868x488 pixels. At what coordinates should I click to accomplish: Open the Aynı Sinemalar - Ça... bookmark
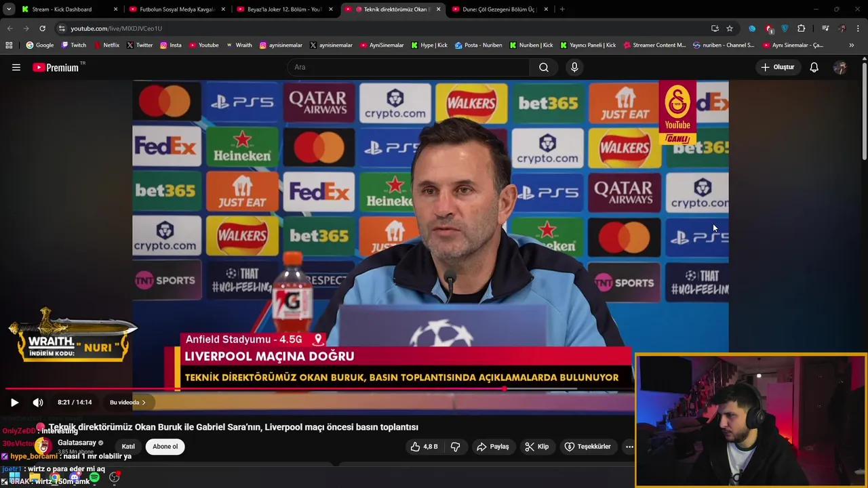pos(793,45)
